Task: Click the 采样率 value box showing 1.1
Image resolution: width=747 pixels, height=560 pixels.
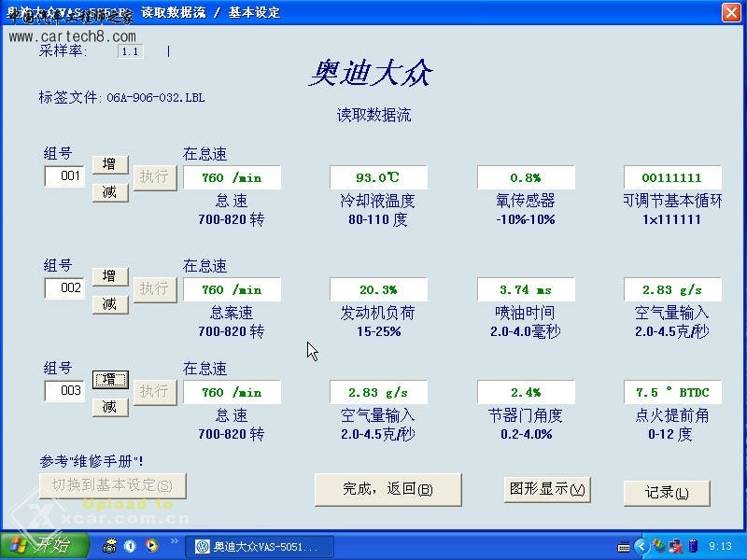Action: pos(130,51)
